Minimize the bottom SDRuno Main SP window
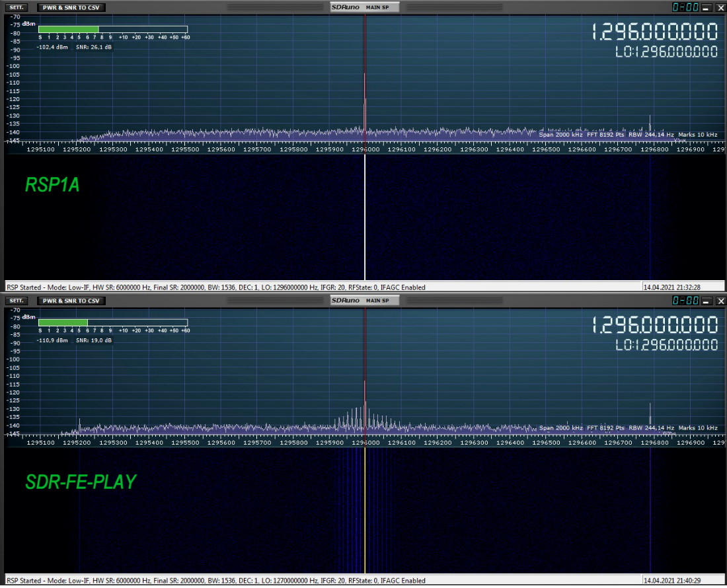The image size is (727, 588). pos(706,301)
